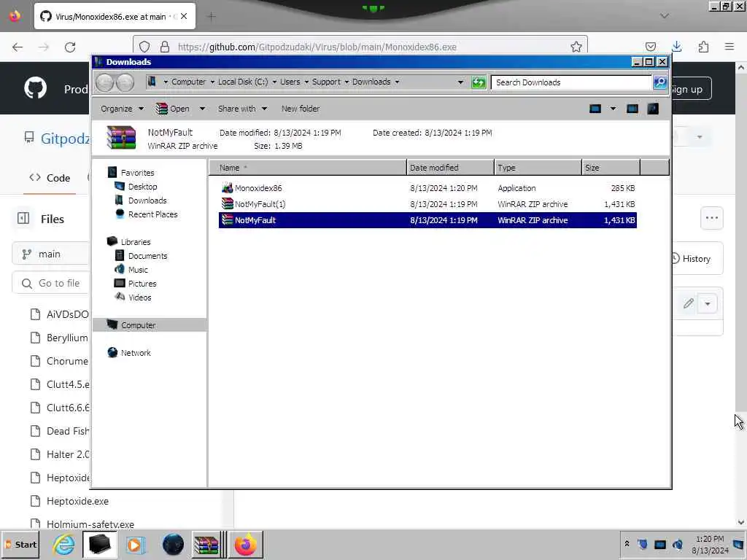
Task: Click the Forward arrow in Downloads explorer window
Action: (x=125, y=83)
